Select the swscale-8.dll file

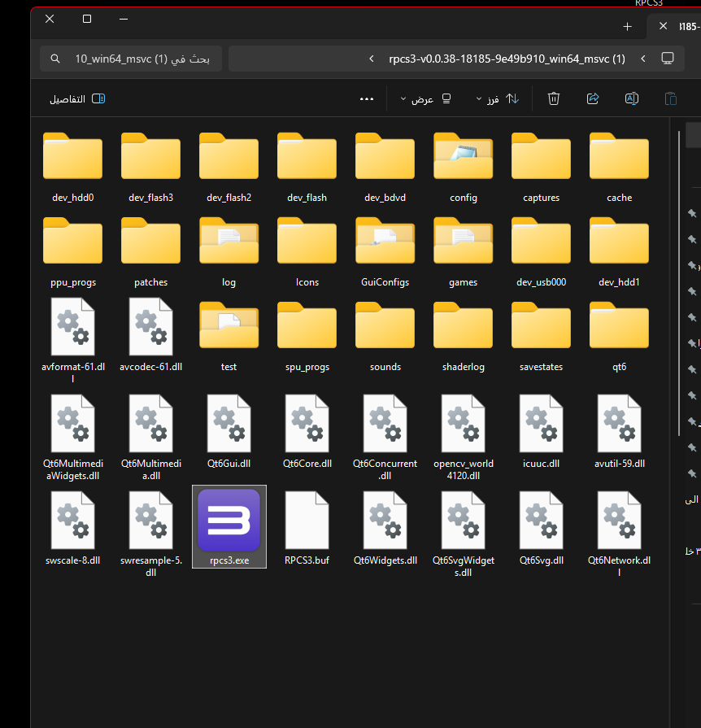click(73, 529)
